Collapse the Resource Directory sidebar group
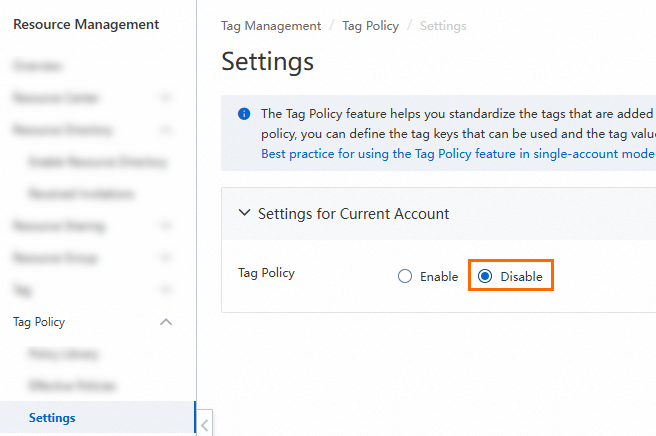This screenshot has height=436, width=656. pos(167,130)
